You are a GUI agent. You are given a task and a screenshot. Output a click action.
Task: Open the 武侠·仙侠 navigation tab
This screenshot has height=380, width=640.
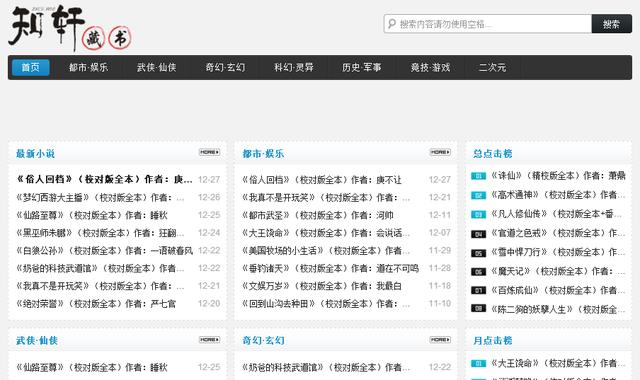point(157,67)
